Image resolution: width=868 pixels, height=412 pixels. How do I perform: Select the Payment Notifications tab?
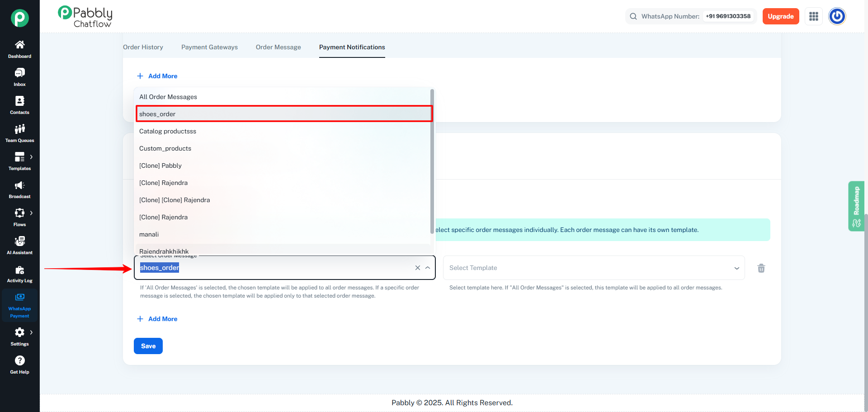pyautogui.click(x=352, y=47)
